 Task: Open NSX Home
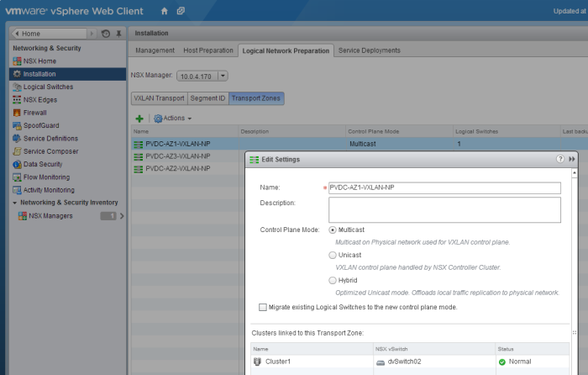pyautogui.click(x=39, y=61)
